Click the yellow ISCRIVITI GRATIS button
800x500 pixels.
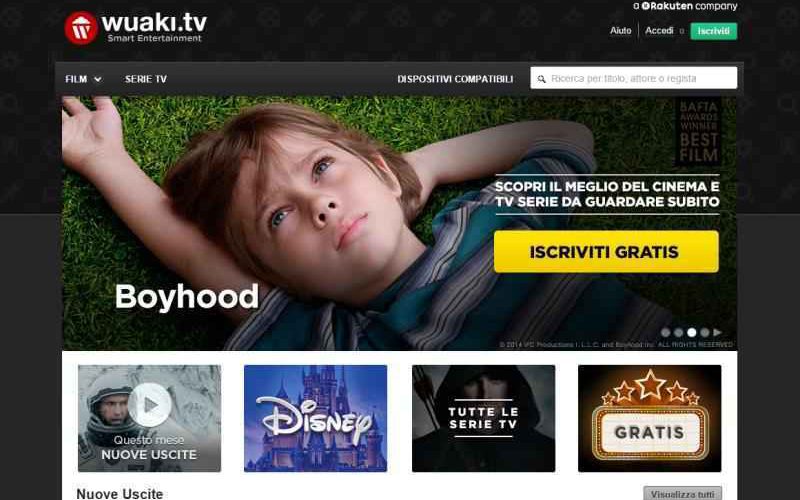tap(606, 252)
